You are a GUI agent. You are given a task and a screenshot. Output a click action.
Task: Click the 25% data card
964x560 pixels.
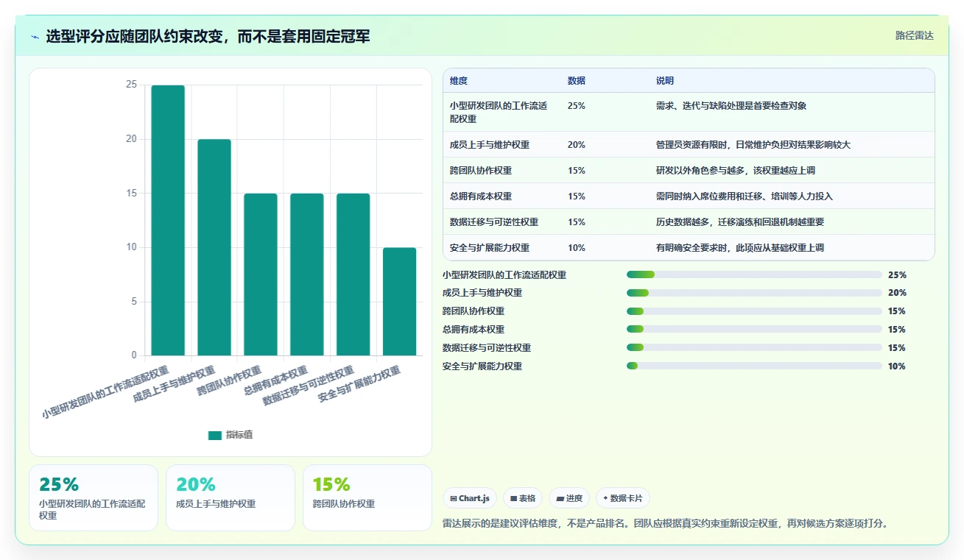point(94,497)
